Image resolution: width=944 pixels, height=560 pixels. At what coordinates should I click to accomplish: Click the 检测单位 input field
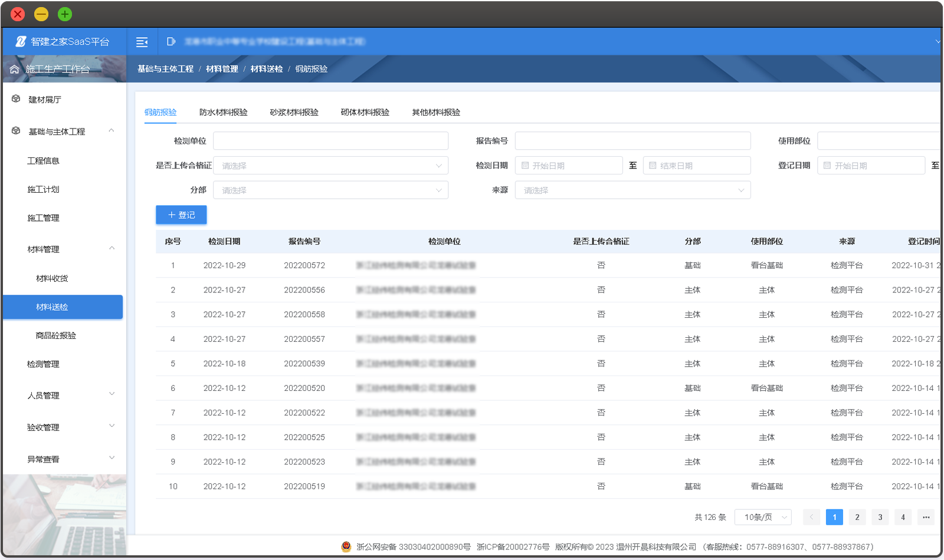(330, 141)
